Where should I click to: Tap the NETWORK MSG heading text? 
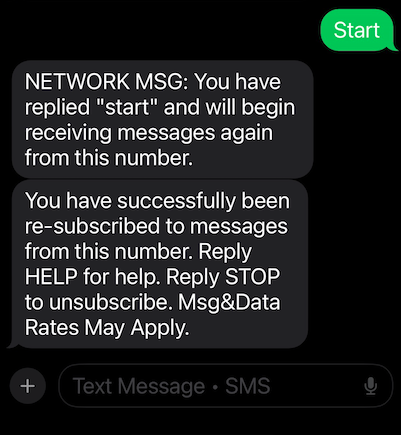(104, 82)
